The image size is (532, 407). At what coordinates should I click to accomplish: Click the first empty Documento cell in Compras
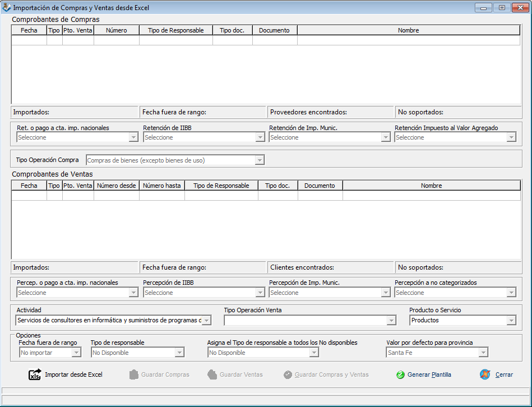click(x=275, y=40)
